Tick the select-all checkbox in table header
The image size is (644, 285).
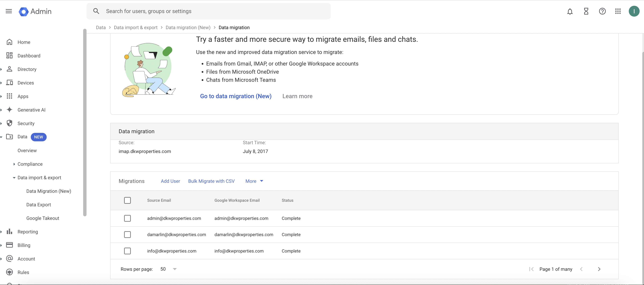click(x=127, y=200)
